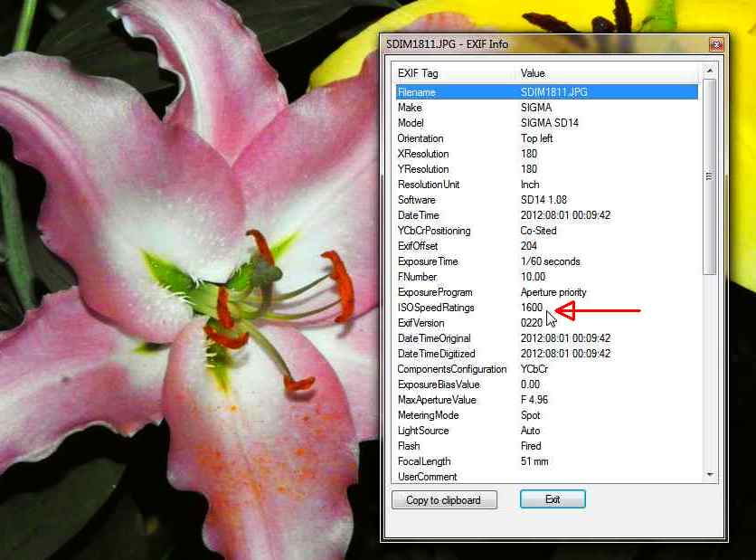Image resolution: width=756 pixels, height=560 pixels.
Task: Click the SD14 1.08 software value
Action: click(x=543, y=200)
